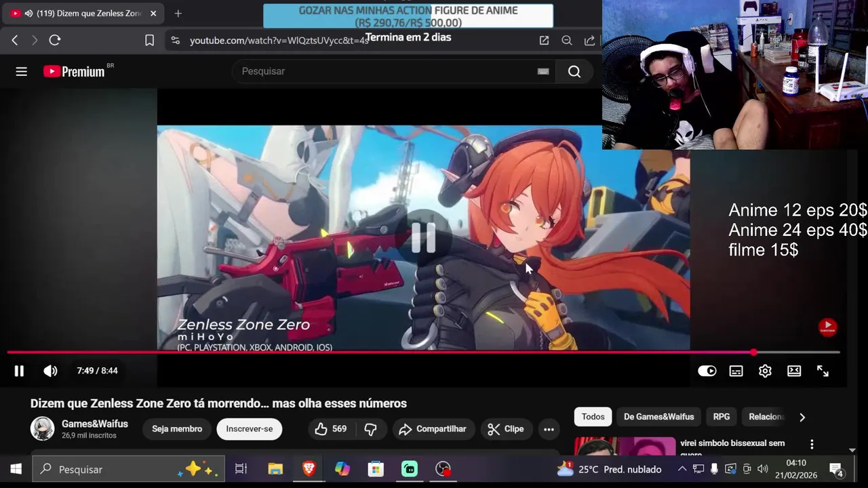This screenshot has height=488, width=868.
Task: Click the video's subscribe watermark icon
Action: pyautogui.click(x=827, y=327)
